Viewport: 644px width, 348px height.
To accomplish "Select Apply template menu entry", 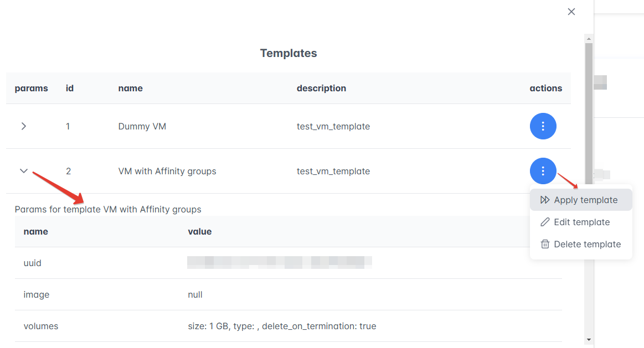I will tap(585, 200).
